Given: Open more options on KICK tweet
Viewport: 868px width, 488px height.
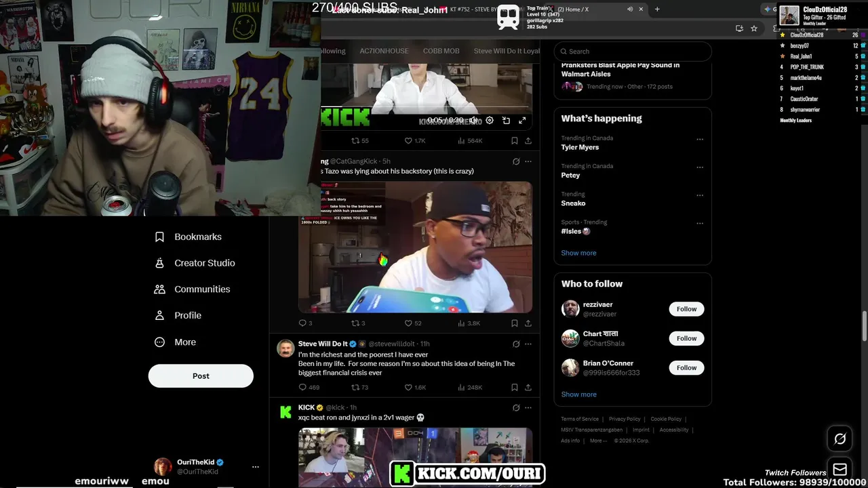Looking at the screenshot, I should 528,407.
